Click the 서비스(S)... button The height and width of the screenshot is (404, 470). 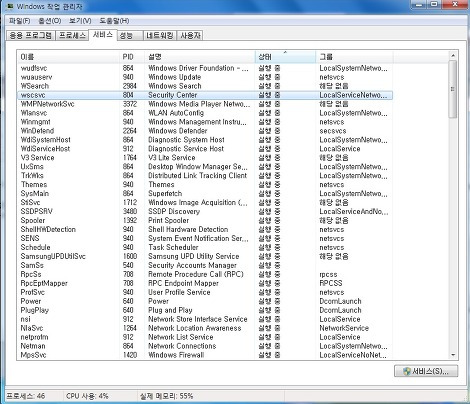(426, 371)
